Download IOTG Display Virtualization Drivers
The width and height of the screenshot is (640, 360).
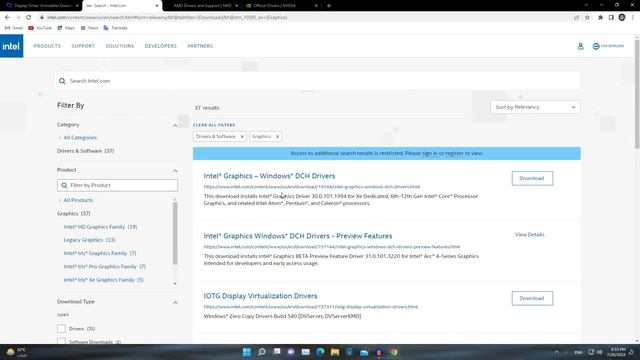click(532, 298)
